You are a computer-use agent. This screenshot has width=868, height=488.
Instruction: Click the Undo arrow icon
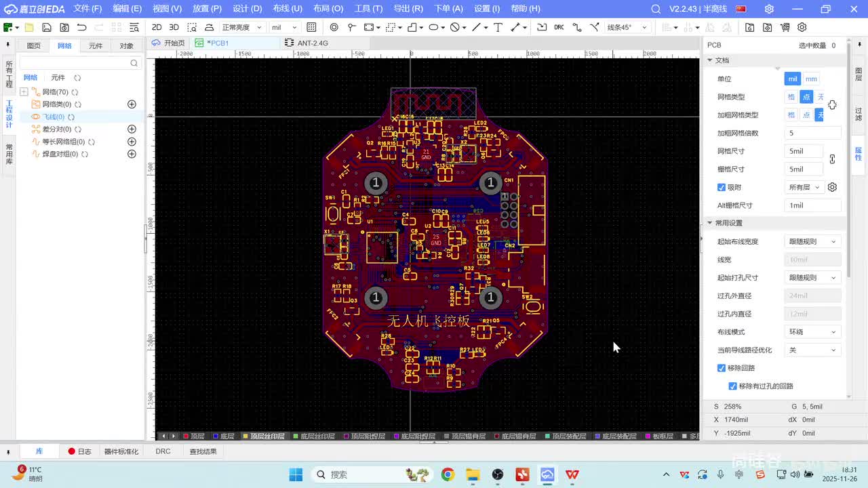coord(82,27)
